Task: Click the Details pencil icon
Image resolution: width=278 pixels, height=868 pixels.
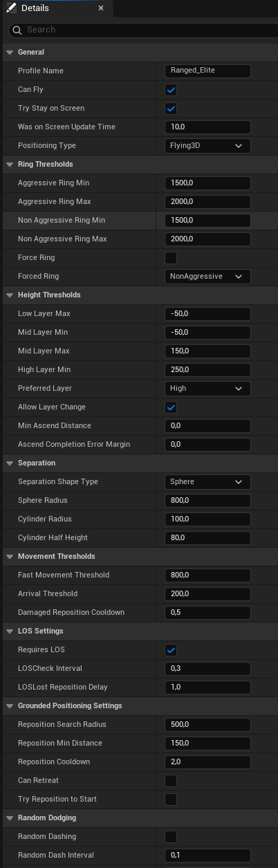Action: click(12, 8)
